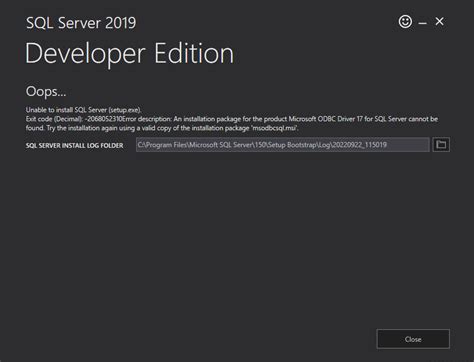The height and width of the screenshot is (362, 474).
Task: Close the installer with the X icon
Action: [439, 22]
